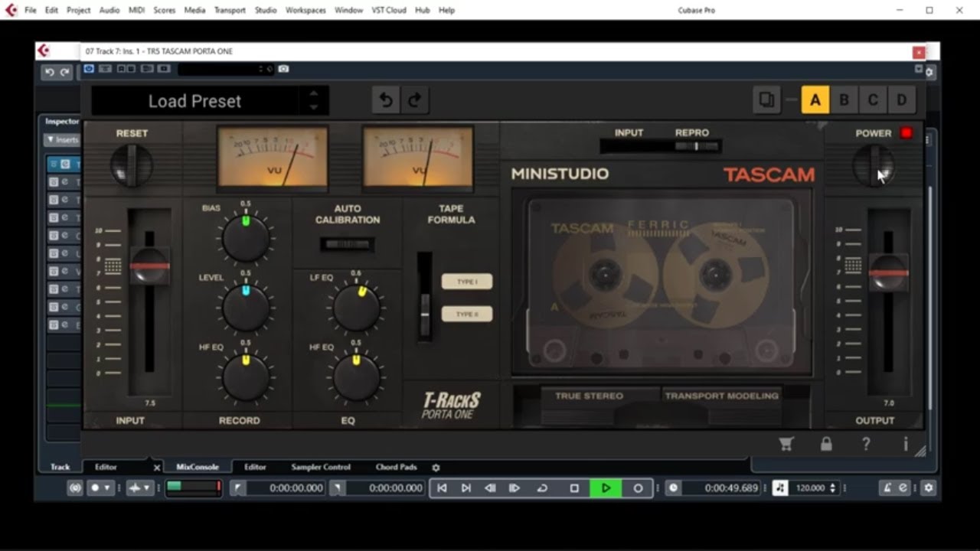The image size is (980, 551).
Task: Click the Cubase logo in the title bar
Action: (x=11, y=10)
